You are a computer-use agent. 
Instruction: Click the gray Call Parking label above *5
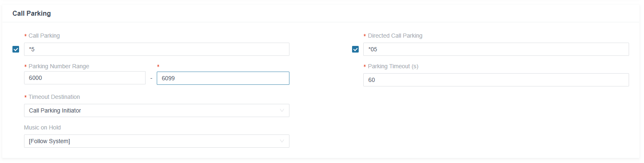click(x=44, y=36)
